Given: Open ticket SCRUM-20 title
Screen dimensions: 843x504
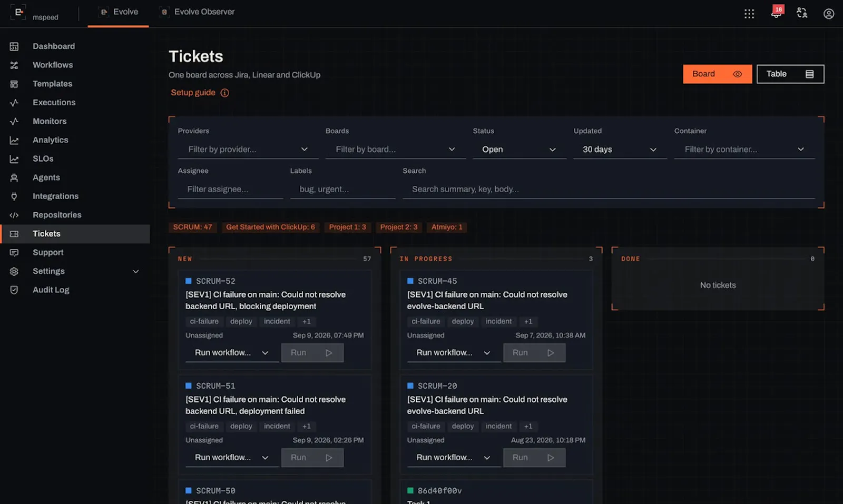Looking at the screenshot, I should (x=487, y=406).
